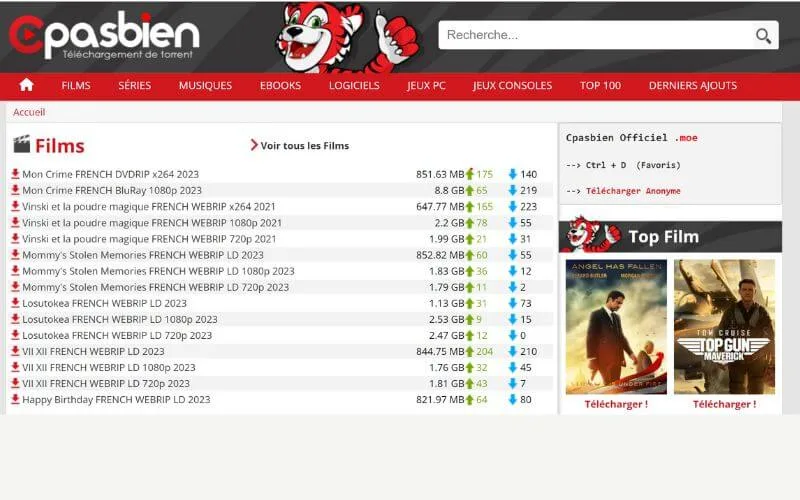Viewport: 800px width, 500px height.
Task: Click download icon for VII XII WEBRIP LD 2023
Action: pos(15,351)
